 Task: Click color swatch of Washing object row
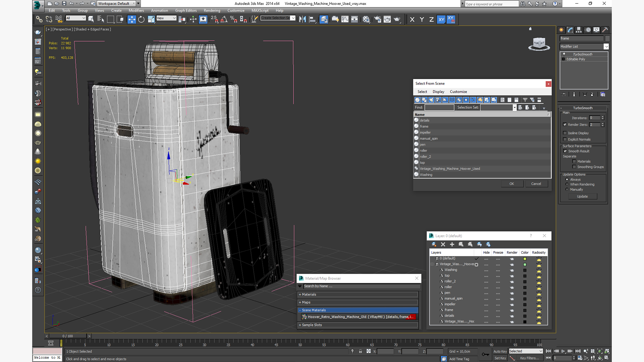tap(525, 270)
